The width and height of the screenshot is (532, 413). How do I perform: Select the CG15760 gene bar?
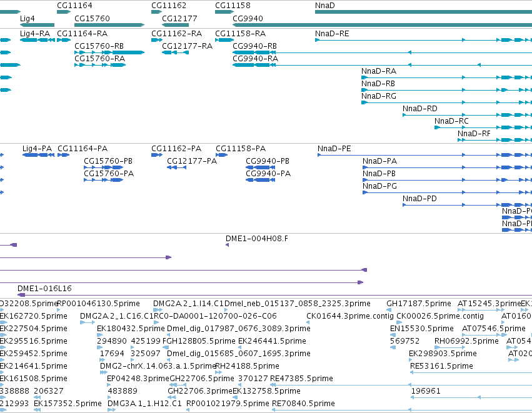109,25
